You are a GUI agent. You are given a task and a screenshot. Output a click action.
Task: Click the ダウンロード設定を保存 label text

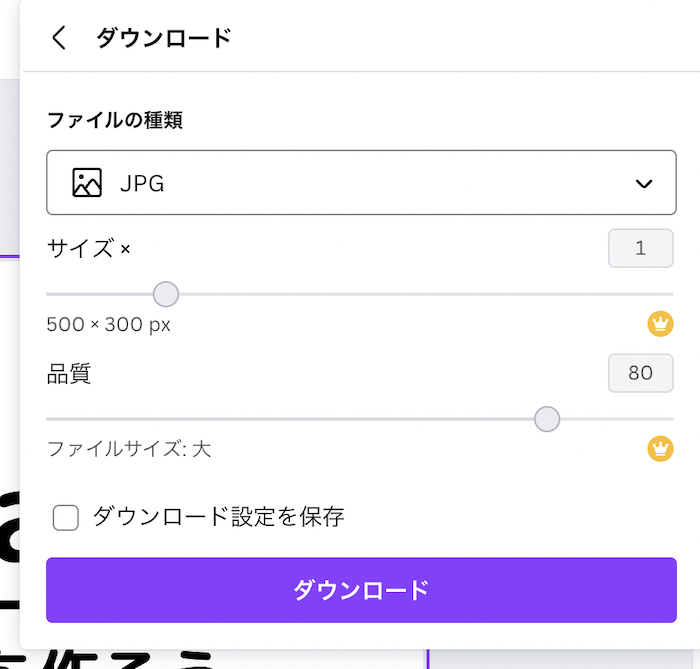[x=218, y=517]
